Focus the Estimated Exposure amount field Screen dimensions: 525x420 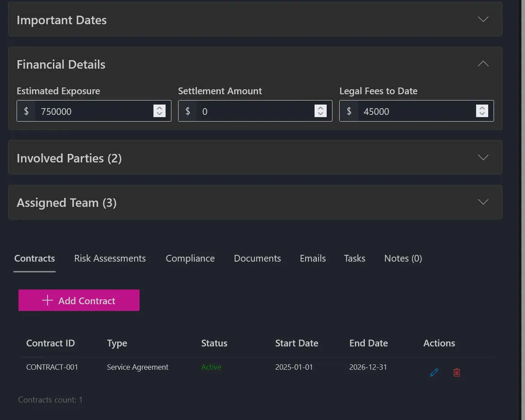94,111
